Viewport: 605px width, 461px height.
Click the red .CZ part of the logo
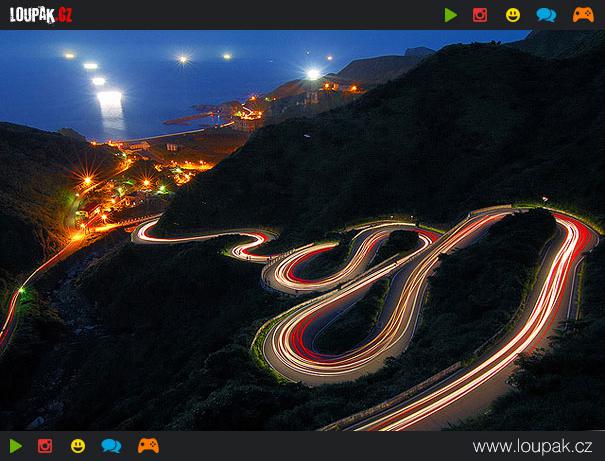pyautogui.click(x=62, y=15)
